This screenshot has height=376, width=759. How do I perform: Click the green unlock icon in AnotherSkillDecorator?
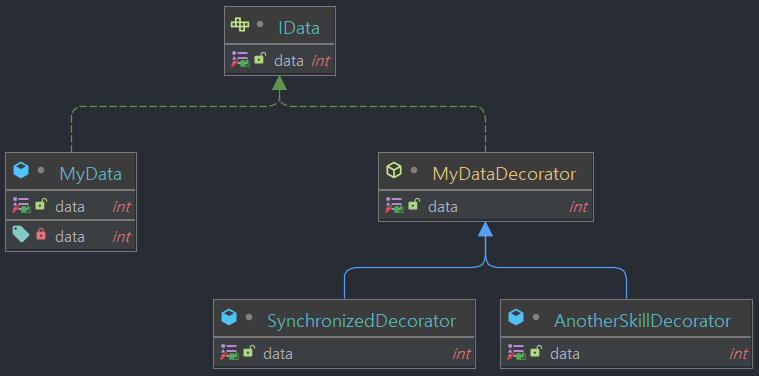(536, 351)
